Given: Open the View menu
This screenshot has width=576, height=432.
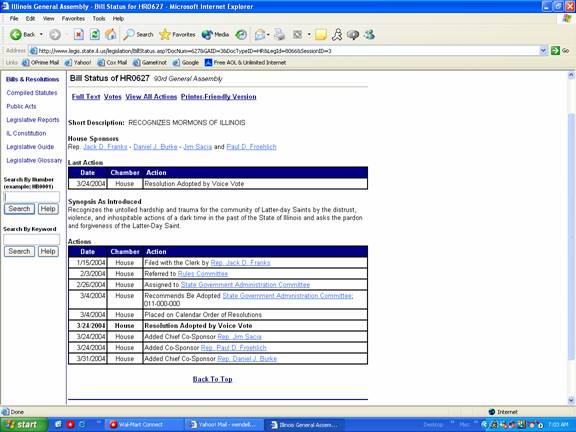Looking at the screenshot, I should [48, 18].
